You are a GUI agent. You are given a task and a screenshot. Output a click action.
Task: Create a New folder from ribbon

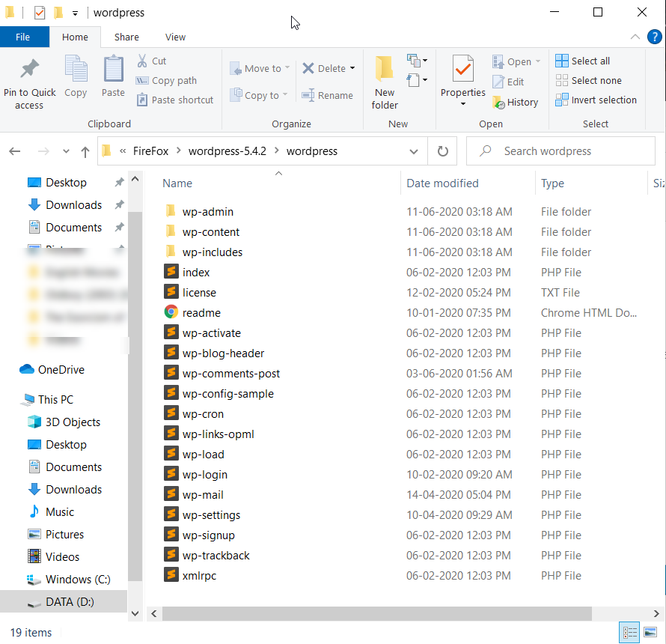point(385,83)
